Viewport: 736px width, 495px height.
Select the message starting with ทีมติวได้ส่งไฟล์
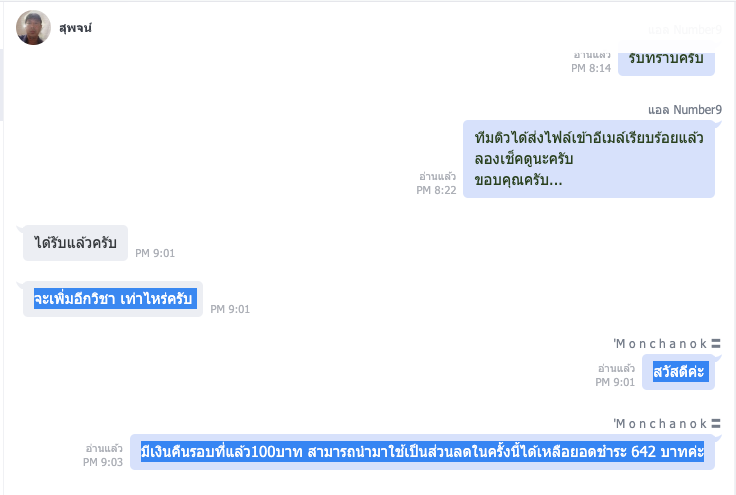pos(589,159)
